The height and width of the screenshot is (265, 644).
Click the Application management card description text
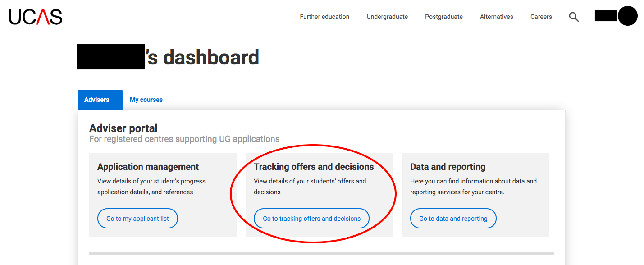point(152,187)
